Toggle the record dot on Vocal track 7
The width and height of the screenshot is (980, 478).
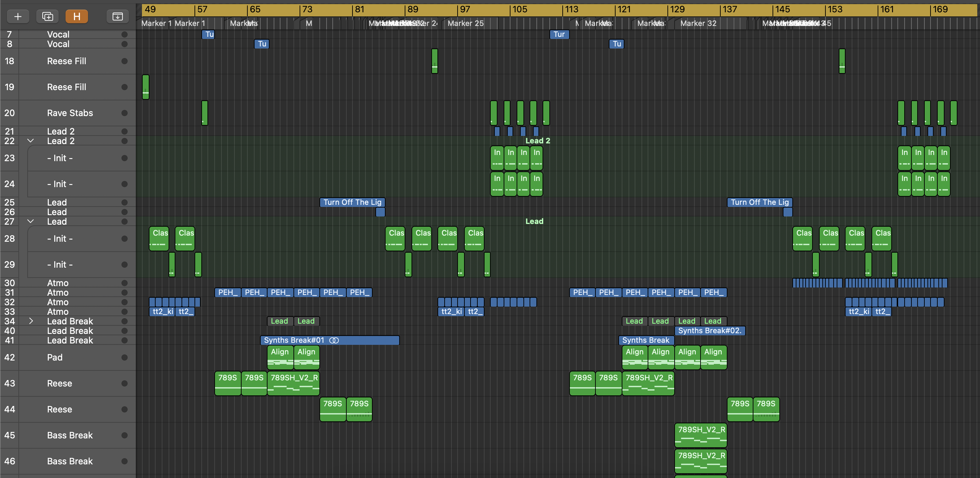125,34
